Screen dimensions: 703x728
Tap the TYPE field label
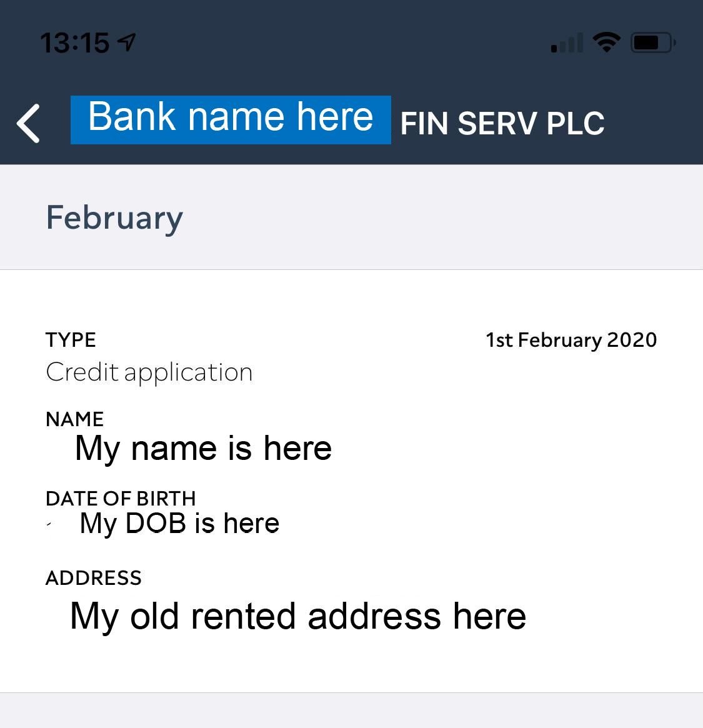[71, 340]
